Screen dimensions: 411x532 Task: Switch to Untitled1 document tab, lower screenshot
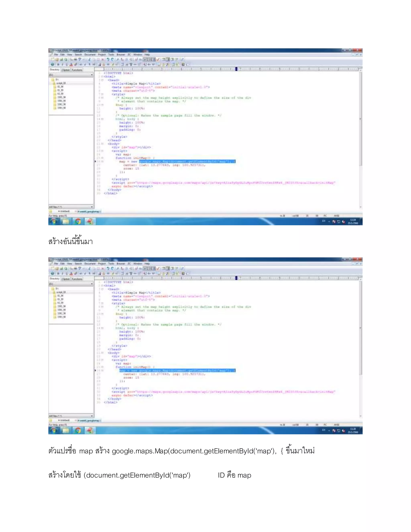click(x=64, y=421)
